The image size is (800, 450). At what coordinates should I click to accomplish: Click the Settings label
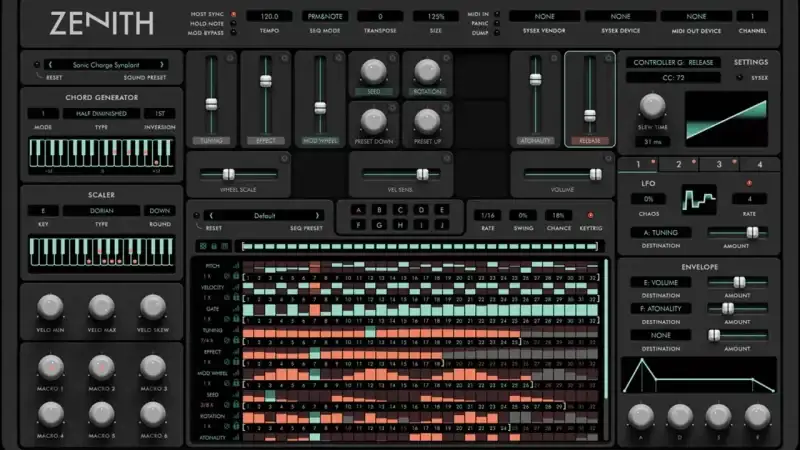[x=751, y=62]
